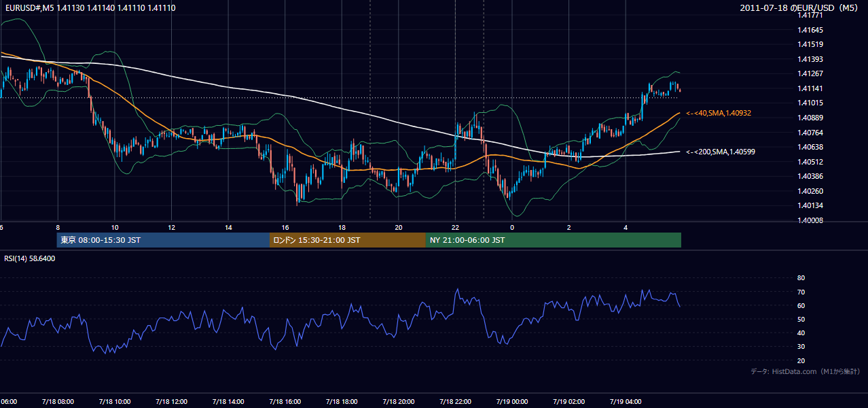This screenshot has height=408, width=868.
Task: Select the NY 21:00-06:00 JST session bar
Action: 553,240
